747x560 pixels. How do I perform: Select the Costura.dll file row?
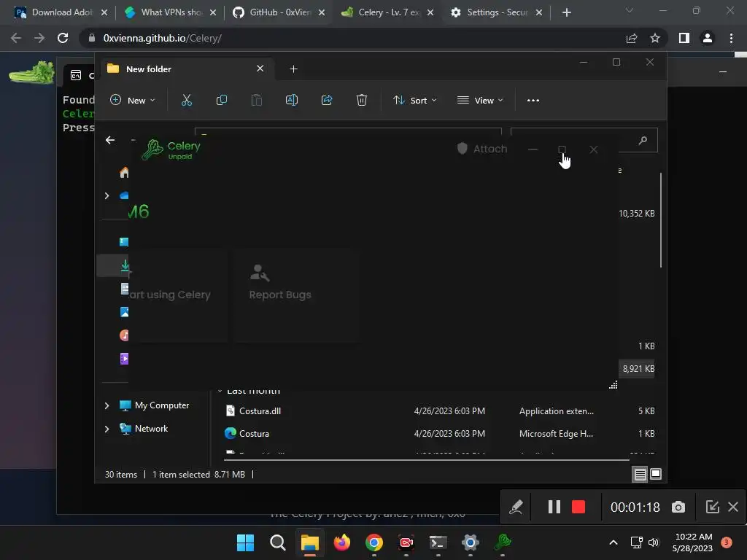point(439,411)
